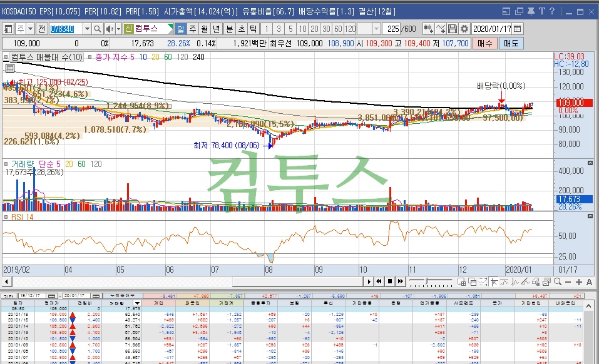Select the yearly '년' period toggle
599x364 pixels.
tap(216, 29)
